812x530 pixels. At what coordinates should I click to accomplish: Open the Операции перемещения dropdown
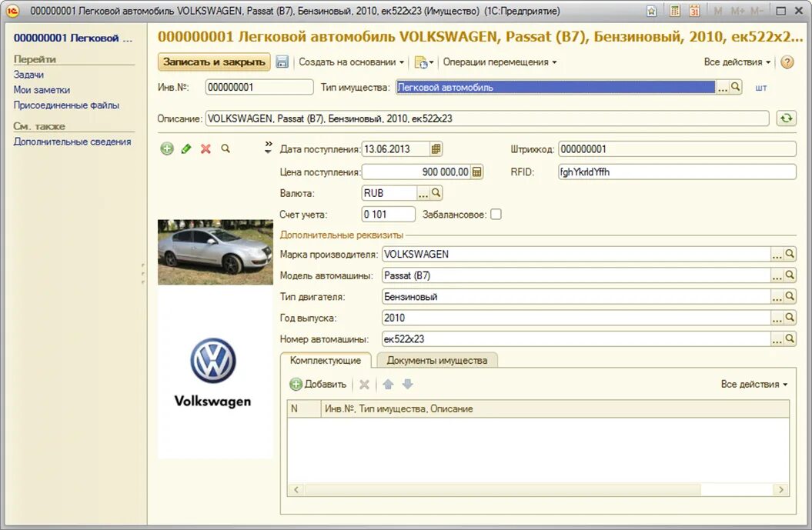500,62
